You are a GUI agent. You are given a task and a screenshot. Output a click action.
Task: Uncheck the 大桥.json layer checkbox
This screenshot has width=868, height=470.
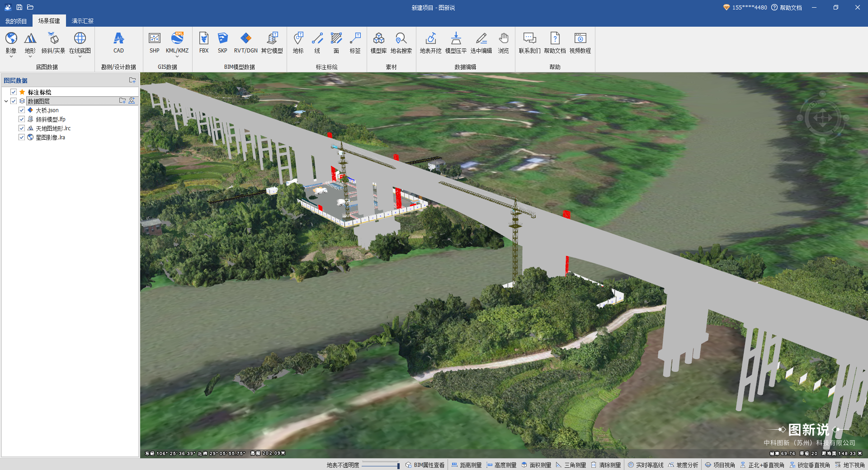pyautogui.click(x=22, y=110)
